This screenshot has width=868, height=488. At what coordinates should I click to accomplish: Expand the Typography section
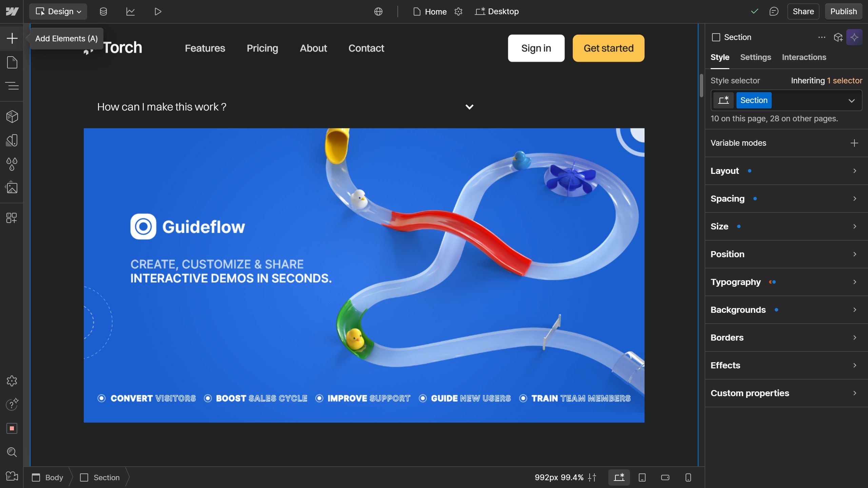click(786, 282)
